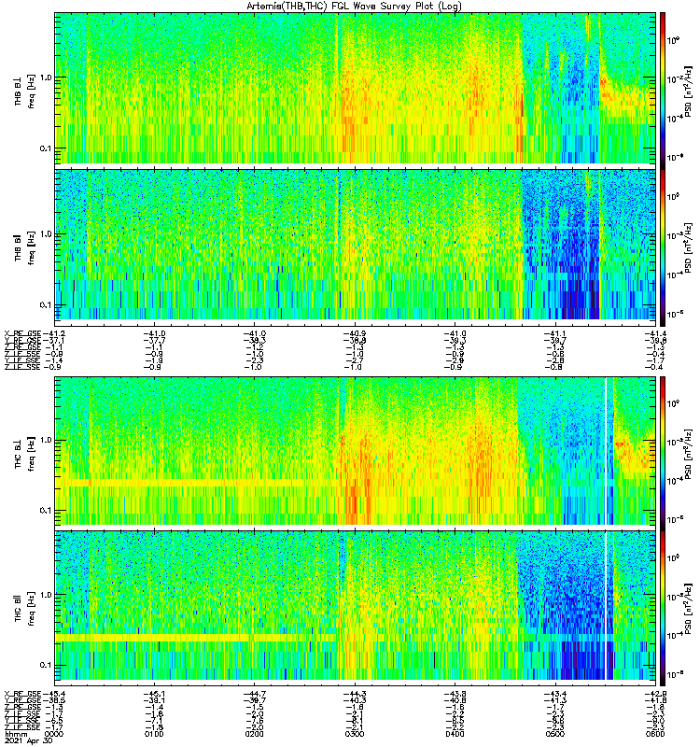Click the '0400' time axis label

[x=455, y=734]
